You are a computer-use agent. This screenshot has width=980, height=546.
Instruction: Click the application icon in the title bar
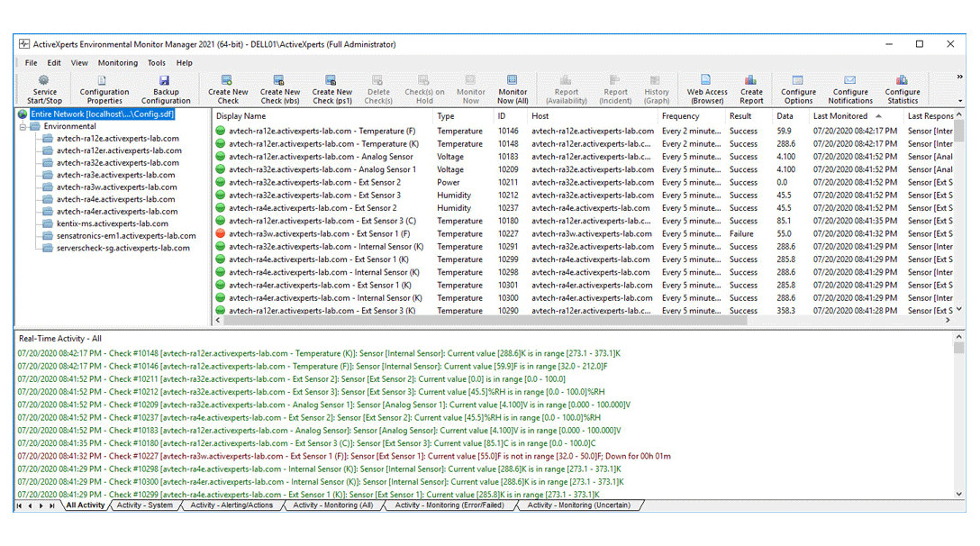click(x=24, y=44)
